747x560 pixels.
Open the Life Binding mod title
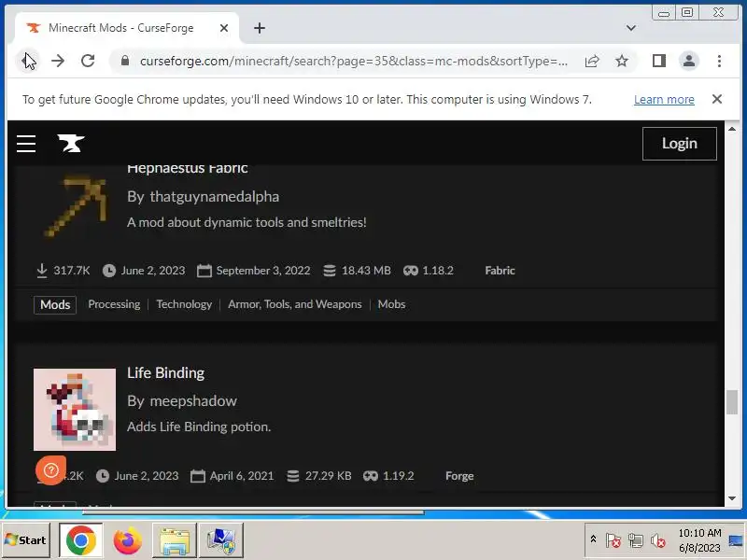click(x=166, y=372)
